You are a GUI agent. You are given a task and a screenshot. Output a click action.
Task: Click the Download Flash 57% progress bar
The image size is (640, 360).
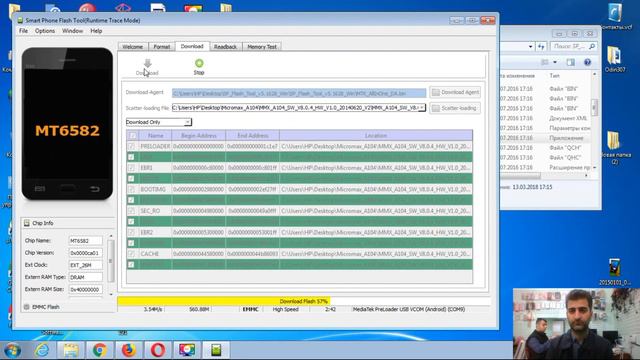304,301
